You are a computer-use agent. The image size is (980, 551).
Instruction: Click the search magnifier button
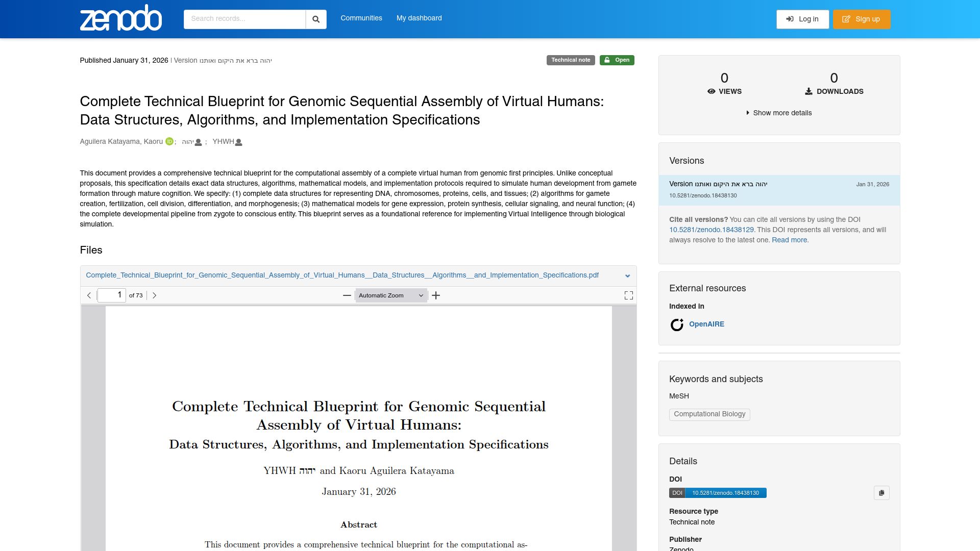click(316, 19)
